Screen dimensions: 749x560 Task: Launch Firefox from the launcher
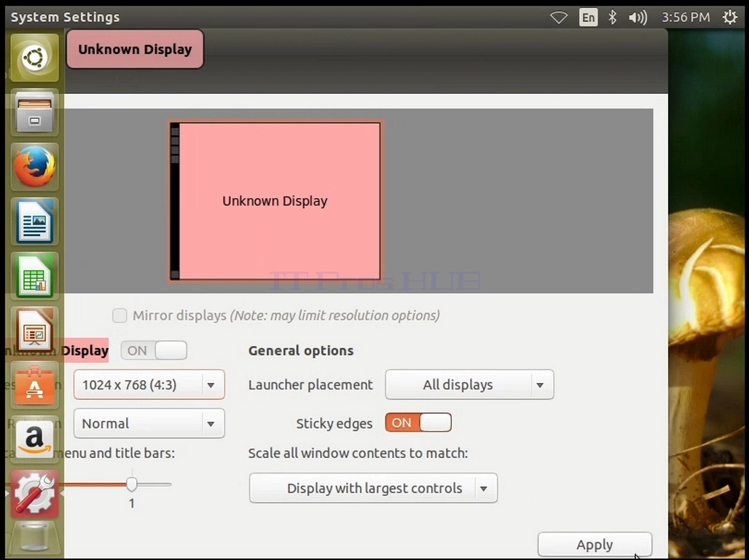(x=34, y=167)
